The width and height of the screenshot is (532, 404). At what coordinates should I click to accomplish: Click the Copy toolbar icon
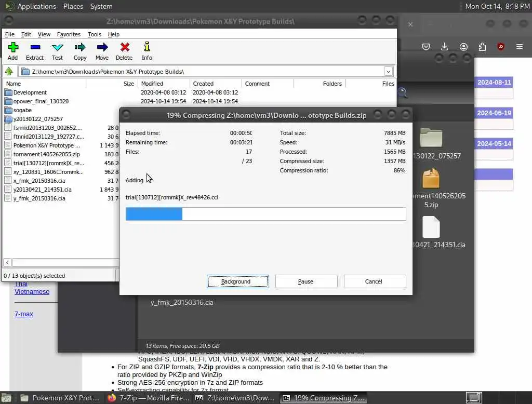(x=80, y=51)
